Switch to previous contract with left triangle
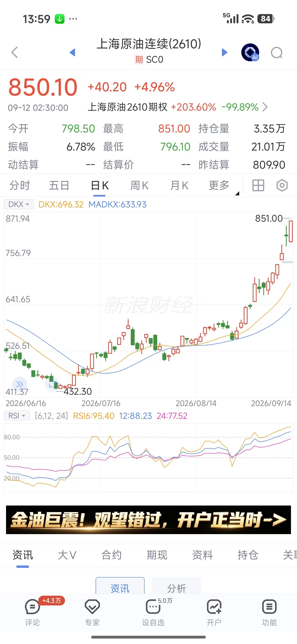Viewport: 297px width, 644px height. click(72, 52)
